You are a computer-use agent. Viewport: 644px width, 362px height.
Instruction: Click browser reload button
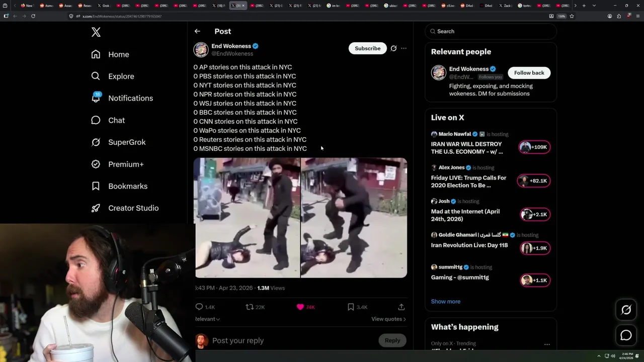coord(33,16)
